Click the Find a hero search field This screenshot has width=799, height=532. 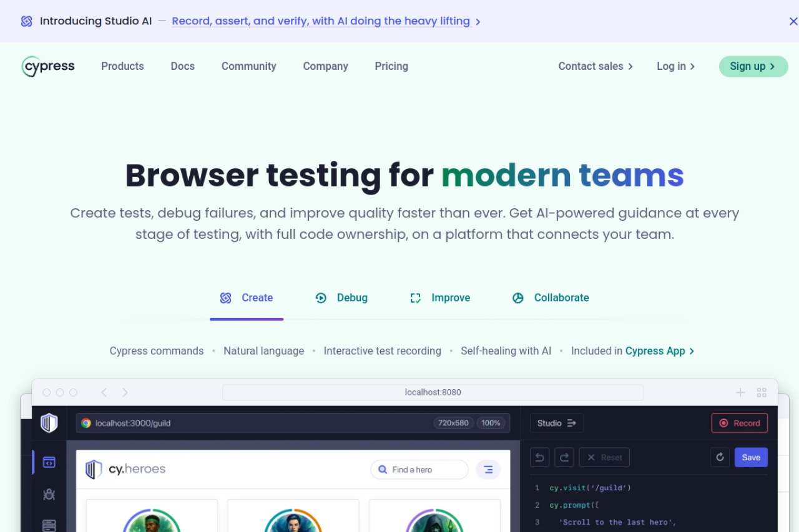pyautogui.click(x=419, y=470)
